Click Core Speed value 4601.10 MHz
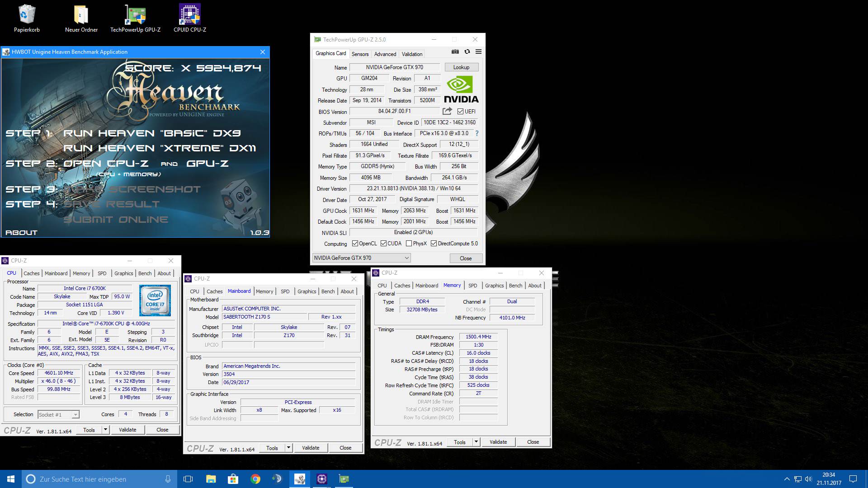868x488 pixels. point(59,373)
